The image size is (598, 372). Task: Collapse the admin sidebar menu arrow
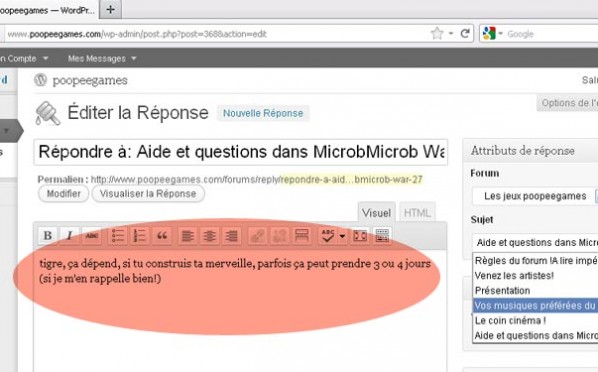[6, 131]
